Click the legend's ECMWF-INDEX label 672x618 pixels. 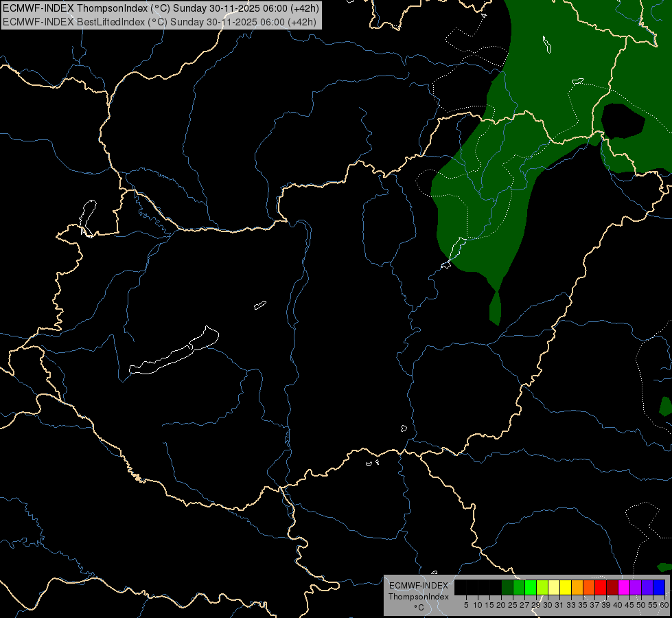pyautogui.click(x=418, y=586)
